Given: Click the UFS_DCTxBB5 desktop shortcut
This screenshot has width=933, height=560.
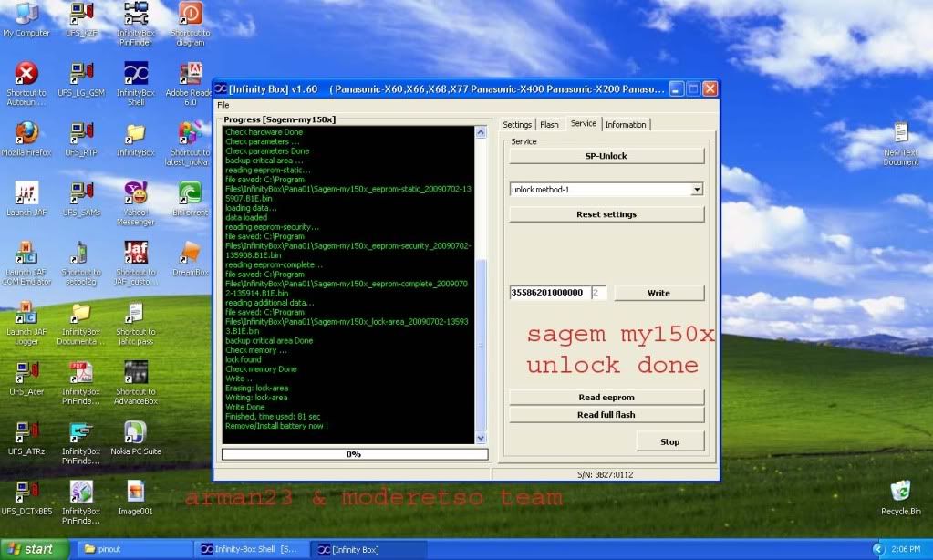Looking at the screenshot, I should [26, 497].
